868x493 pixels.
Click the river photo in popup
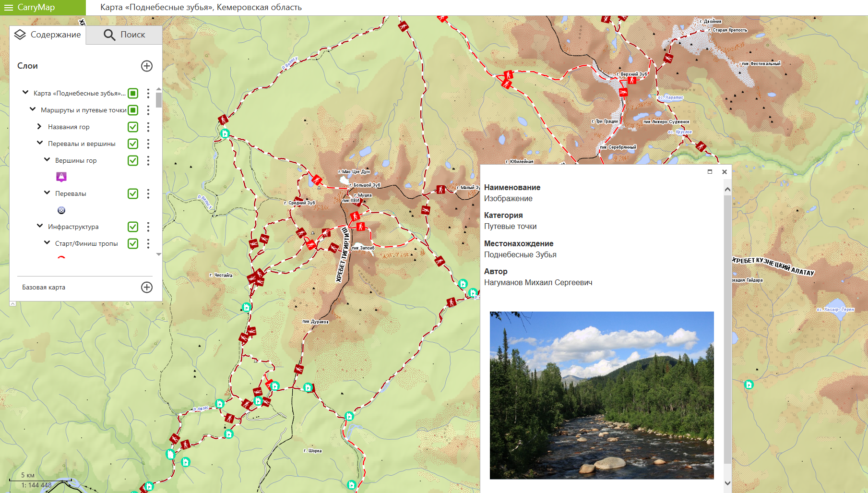point(601,395)
